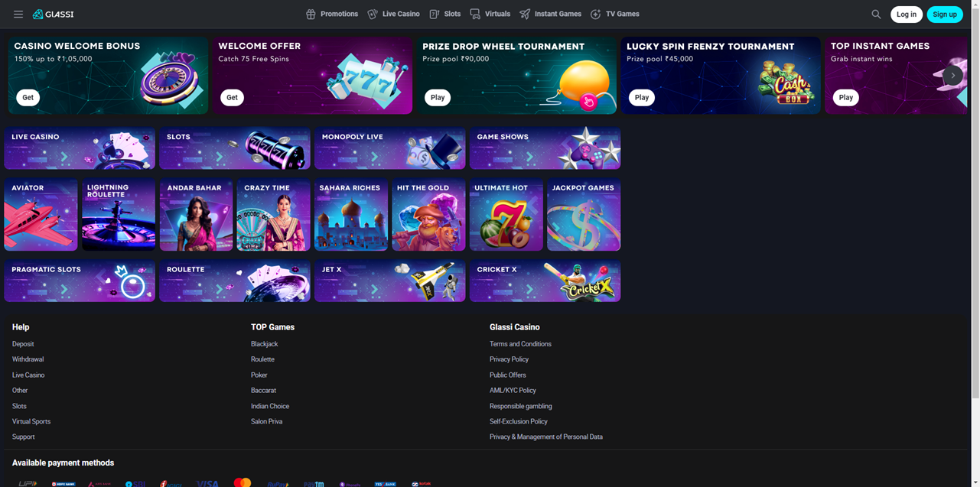This screenshot has width=980, height=487.
Task: Click Play on the Prize Drop Wheel Tournament
Action: [x=437, y=97]
